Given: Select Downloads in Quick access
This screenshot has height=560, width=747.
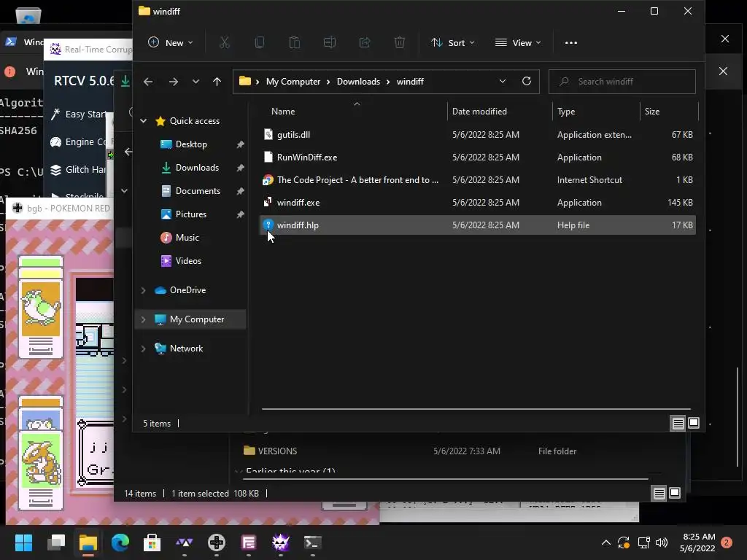Looking at the screenshot, I should pos(197,168).
